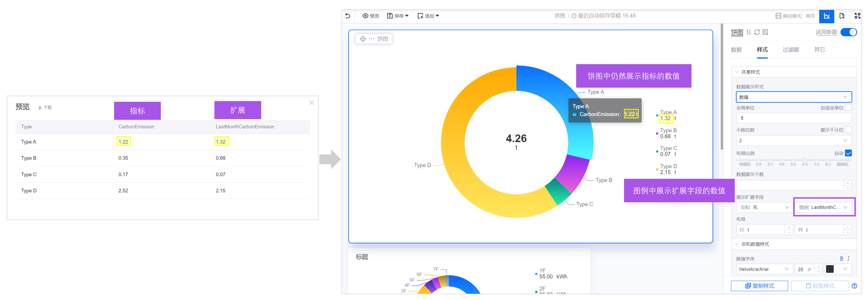Viewport: 868px width, 300px height.
Task: Click the undo arrow icon in toolbar
Action: click(348, 16)
